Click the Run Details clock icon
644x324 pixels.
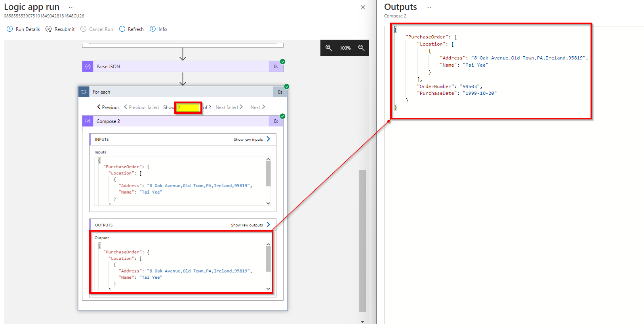pyautogui.click(x=10, y=29)
